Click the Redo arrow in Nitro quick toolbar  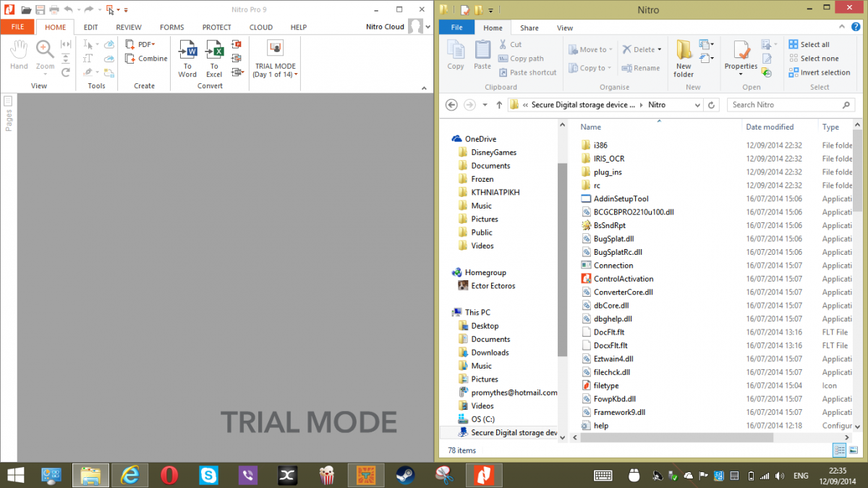pyautogui.click(x=89, y=9)
